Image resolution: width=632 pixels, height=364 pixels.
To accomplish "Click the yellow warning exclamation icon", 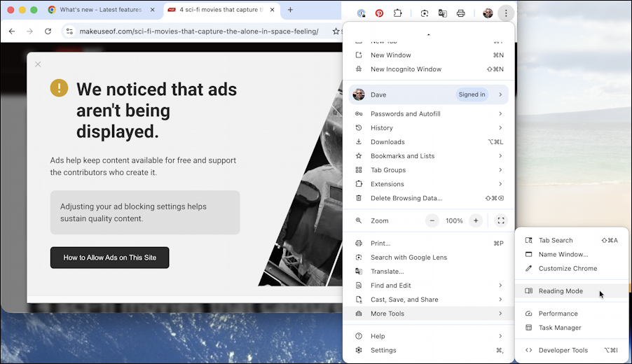I will pyautogui.click(x=59, y=87).
